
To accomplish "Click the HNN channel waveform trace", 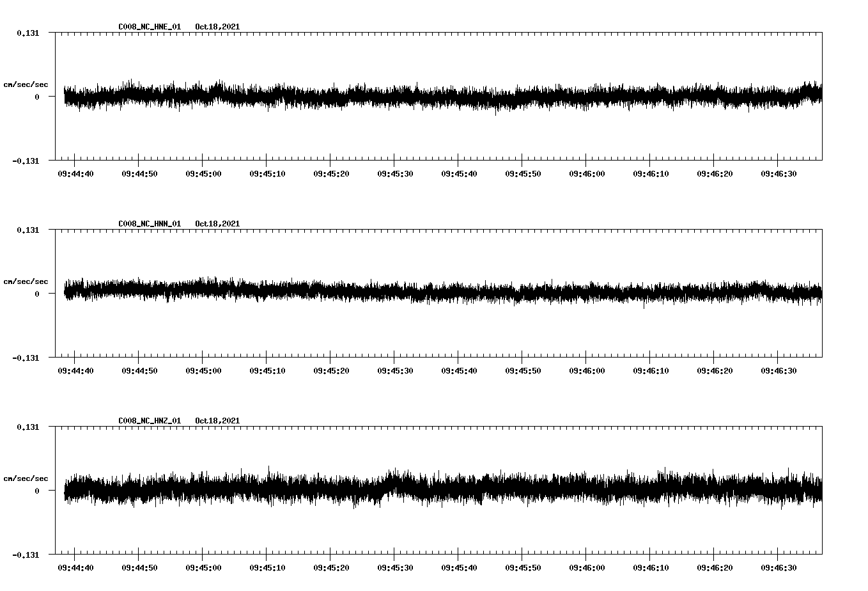I will [x=443, y=293].
